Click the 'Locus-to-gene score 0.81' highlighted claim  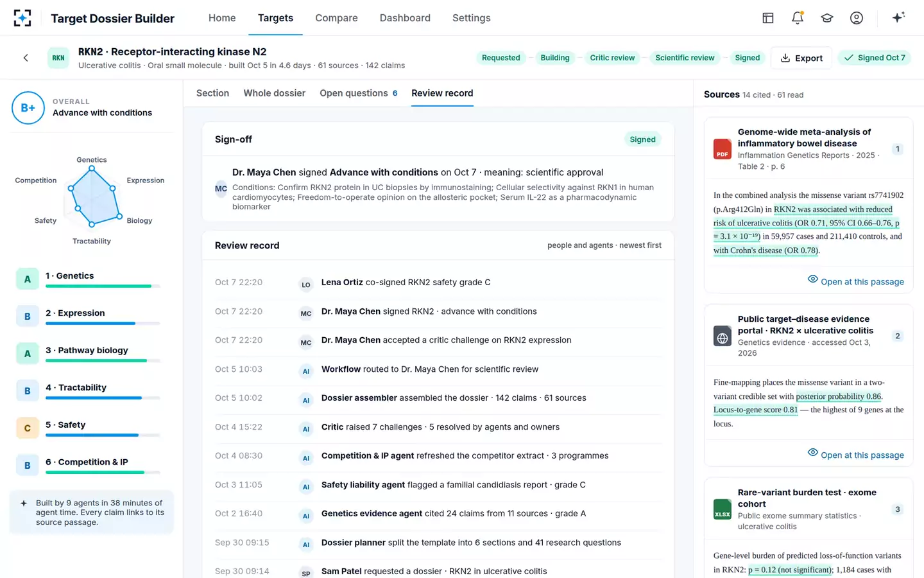tap(756, 410)
